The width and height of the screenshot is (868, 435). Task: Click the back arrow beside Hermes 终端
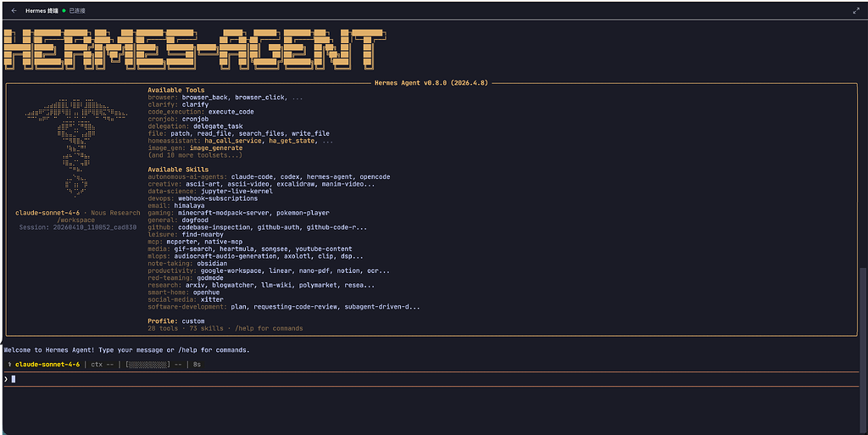tap(14, 10)
